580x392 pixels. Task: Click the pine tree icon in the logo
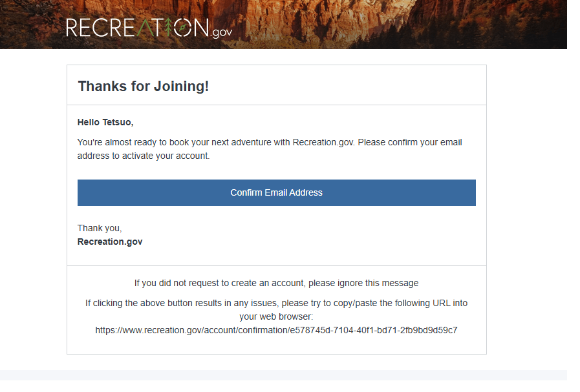169,27
